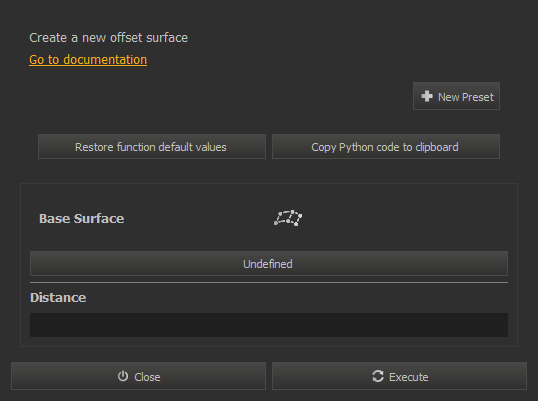Click the Close button label
This screenshot has width=538, height=401.
coord(147,377)
